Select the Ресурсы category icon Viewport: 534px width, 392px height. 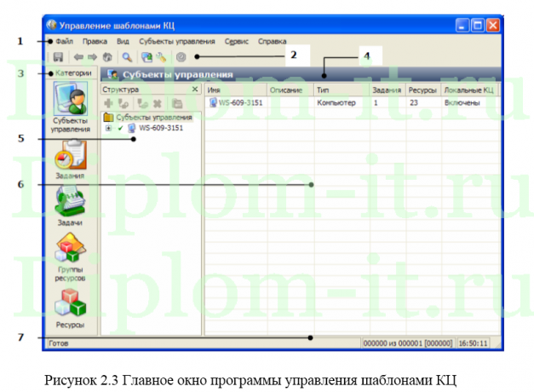point(70,303)
